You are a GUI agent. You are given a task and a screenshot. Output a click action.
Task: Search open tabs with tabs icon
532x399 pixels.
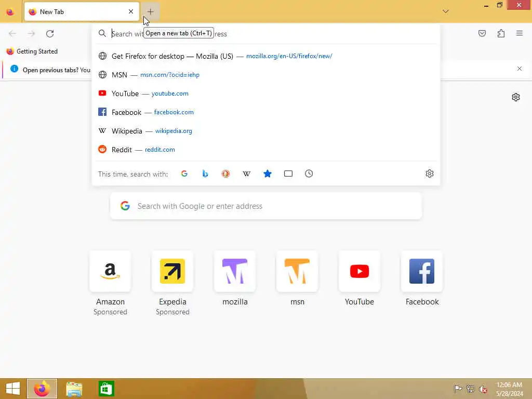click(x=288, y=174)
